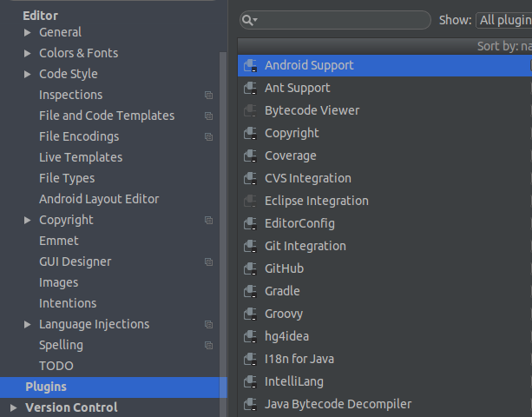Expand the General settings node
This screenshot has width=532, height=417.
tap(28, 33)
